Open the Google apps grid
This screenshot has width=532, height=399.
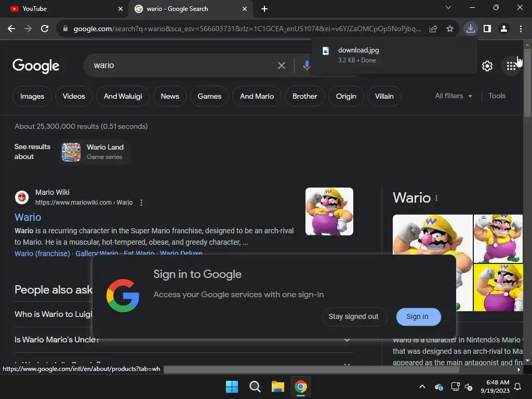pos(511,66)
